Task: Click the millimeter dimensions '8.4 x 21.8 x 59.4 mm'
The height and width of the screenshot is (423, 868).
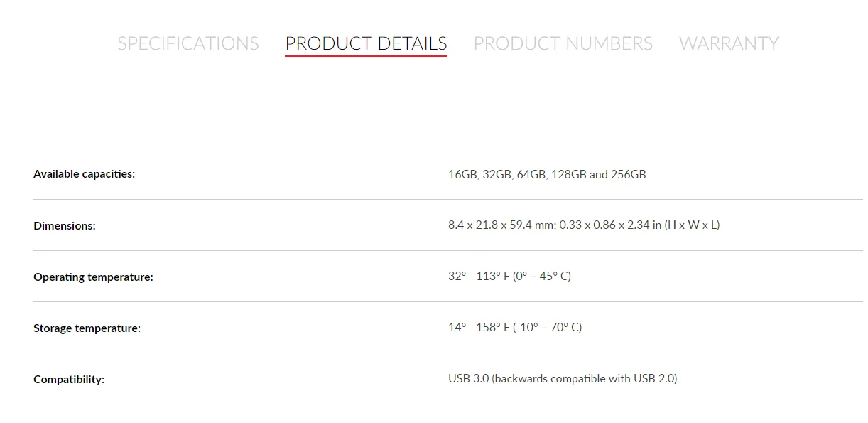Action: [x=501, y=225]
